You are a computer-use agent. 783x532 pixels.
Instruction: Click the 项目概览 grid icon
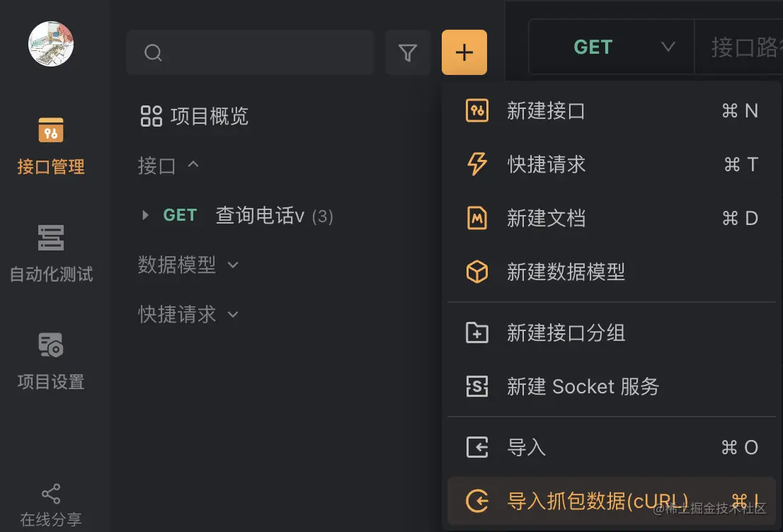pos(150,116)
